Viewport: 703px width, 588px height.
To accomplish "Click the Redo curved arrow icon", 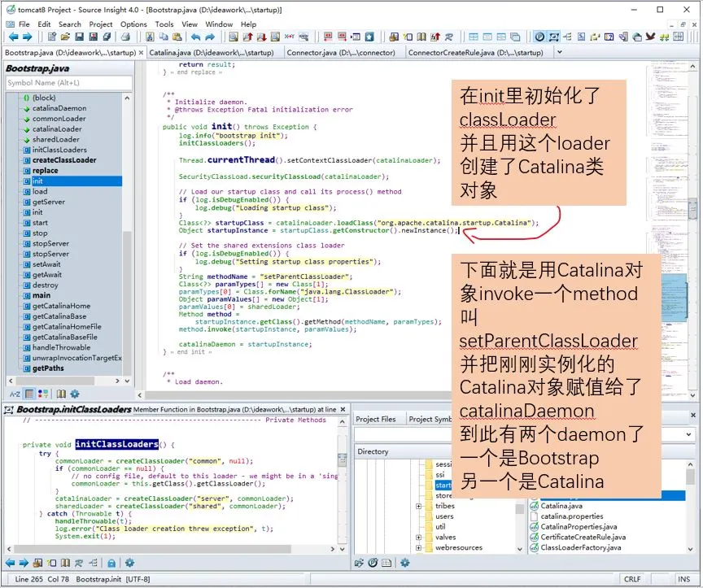I will [x=210, y=37].
